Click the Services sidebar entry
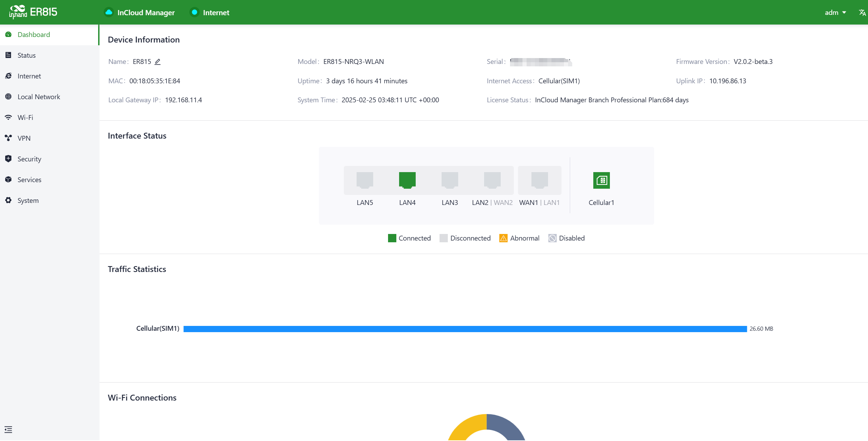Image resolution: width=868 pixels, height=441 pixels. 29,180
